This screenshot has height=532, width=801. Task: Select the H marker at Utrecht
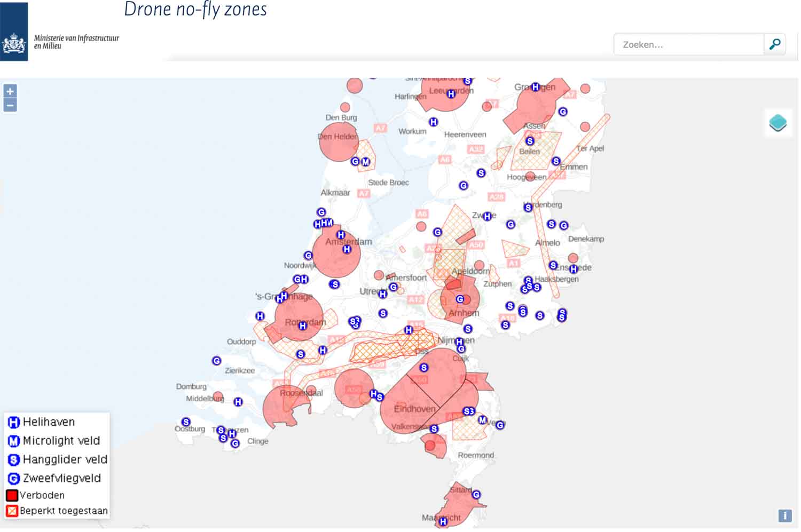coord(382,294)
